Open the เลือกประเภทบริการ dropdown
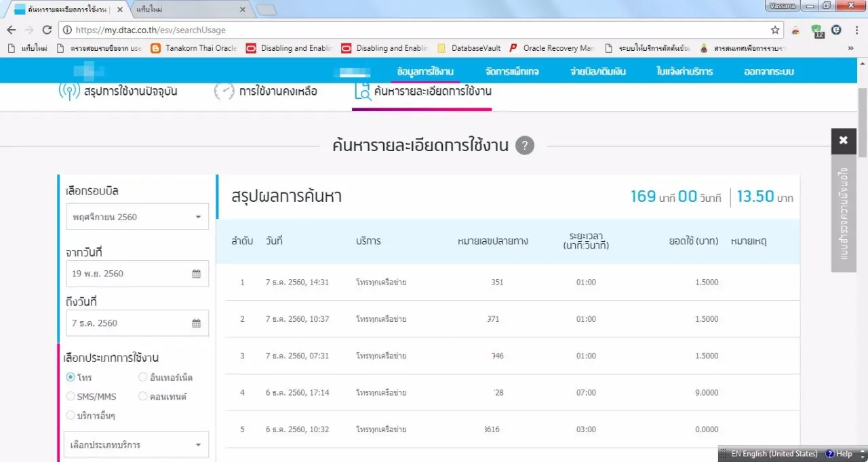 [x=136, y=445]
